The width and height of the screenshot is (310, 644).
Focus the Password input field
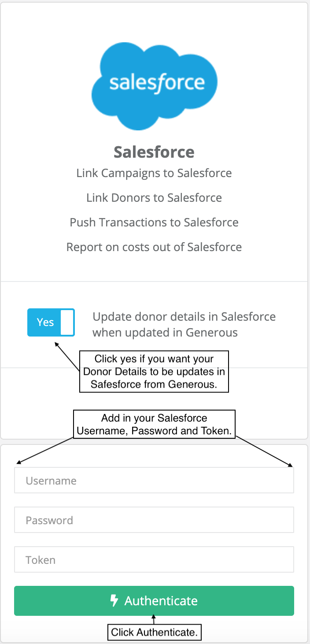coord(154,520)
